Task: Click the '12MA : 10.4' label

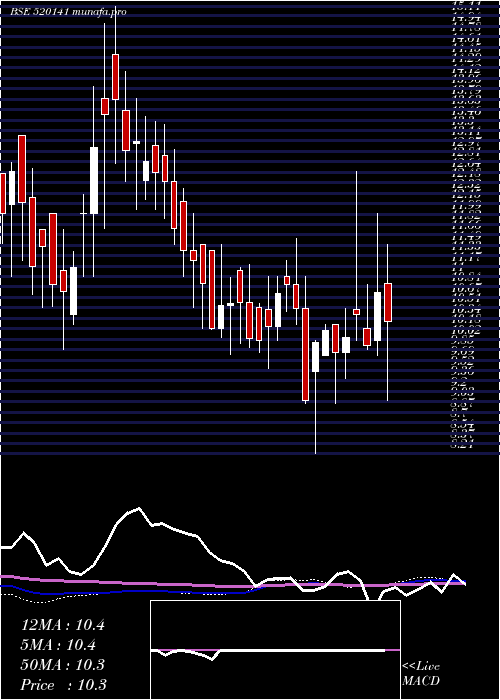Action: point(63,625)
